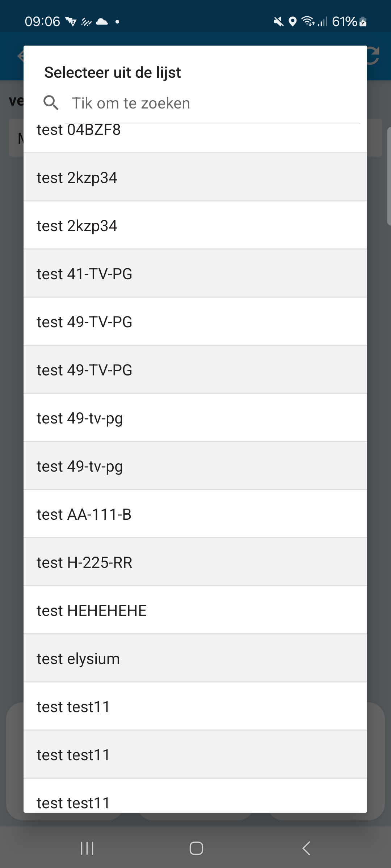This screenshot has width=391, height=868.
Task: Choose the first "test test11" entry
Action: [195, 707]
